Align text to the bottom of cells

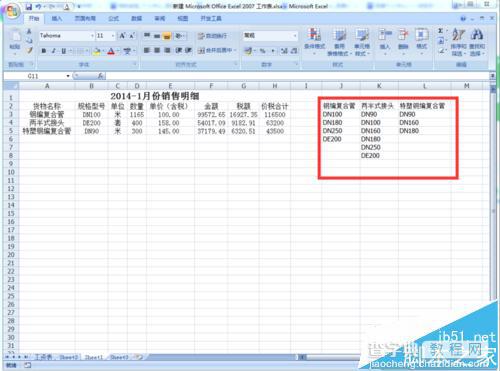pyautogui.click(x=167, y=36)
